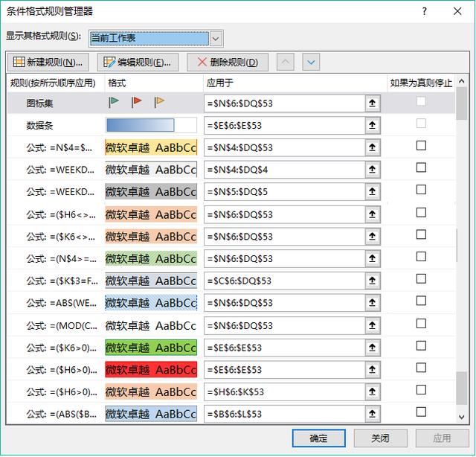Move rule down with arrow button
The height and width of the screenshot is (457, 476).
[311, 63]
